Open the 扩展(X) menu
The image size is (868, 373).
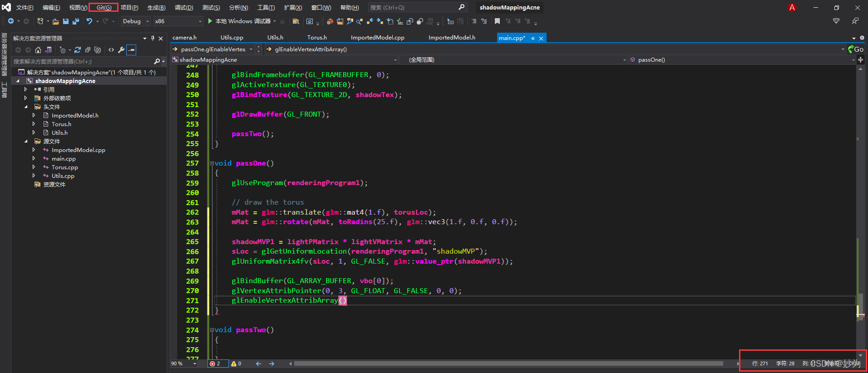pos(293,8)
